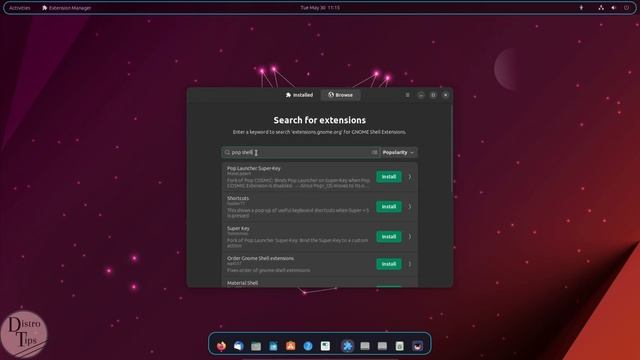Open Help from the dock
This screenshot has height=360, width=640.
point(308,346)
